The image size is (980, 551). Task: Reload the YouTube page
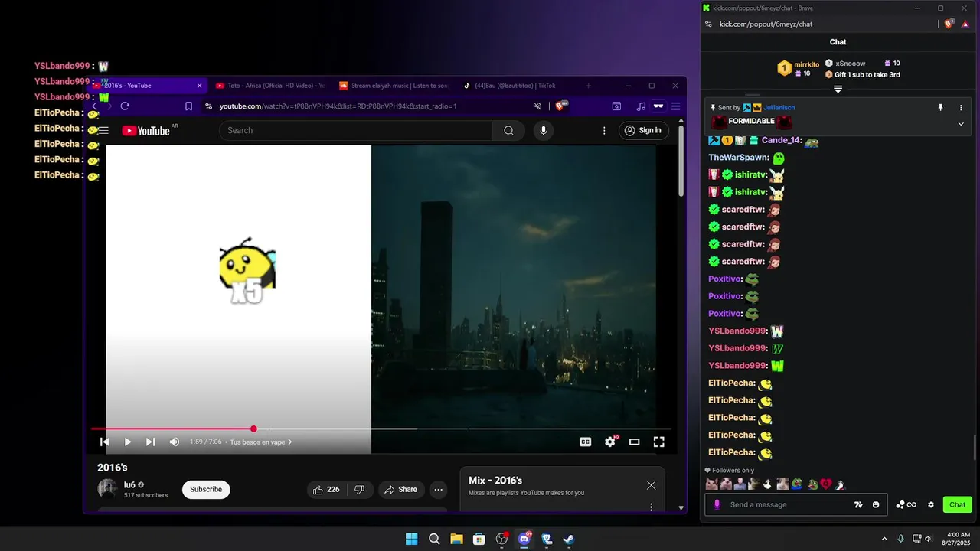[125, 106]
